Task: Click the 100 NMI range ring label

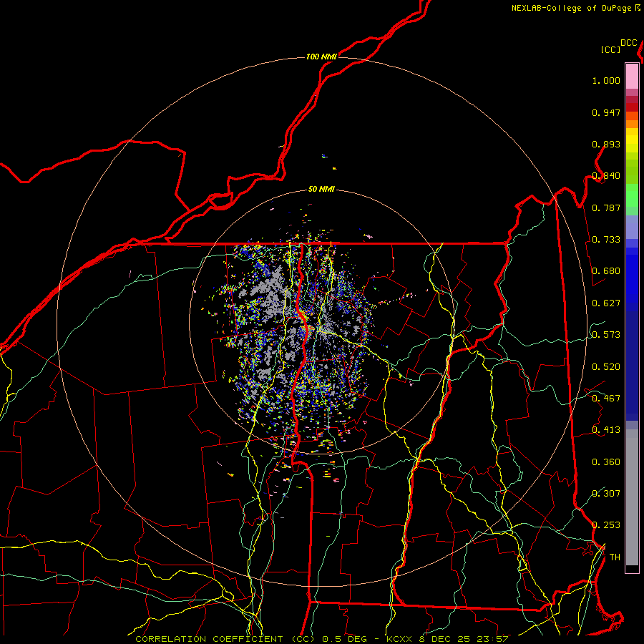Action: click(321, 57)
